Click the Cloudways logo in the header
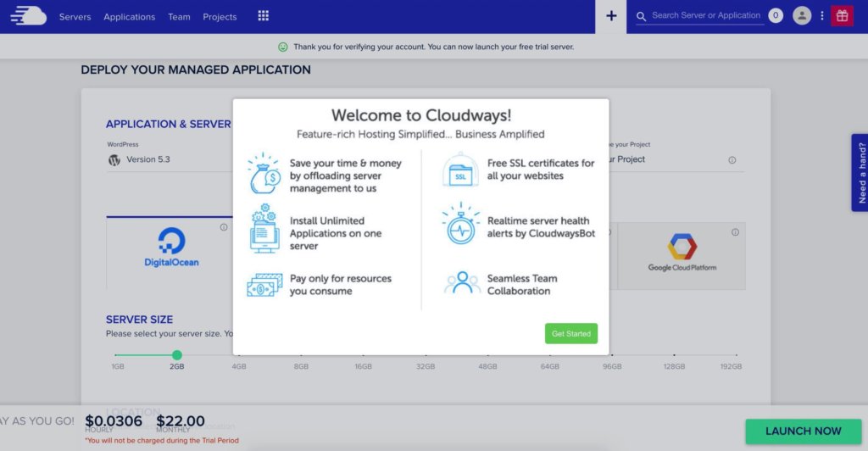Screen dimensions: 868x451 tap(28, 16)
